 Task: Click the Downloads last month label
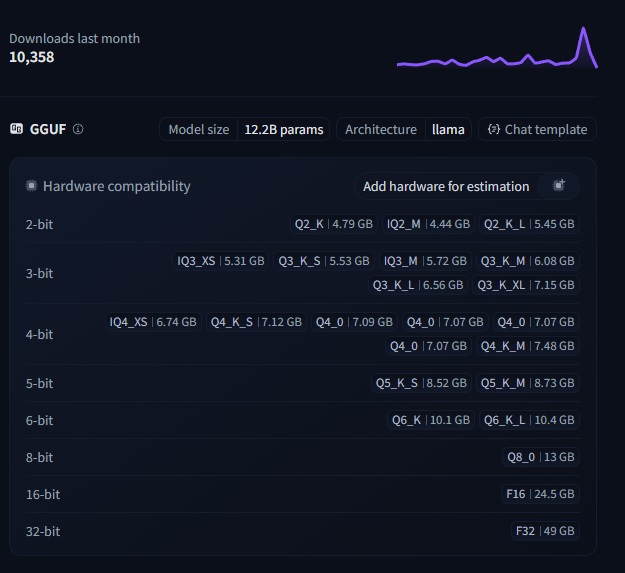point(75,39)
